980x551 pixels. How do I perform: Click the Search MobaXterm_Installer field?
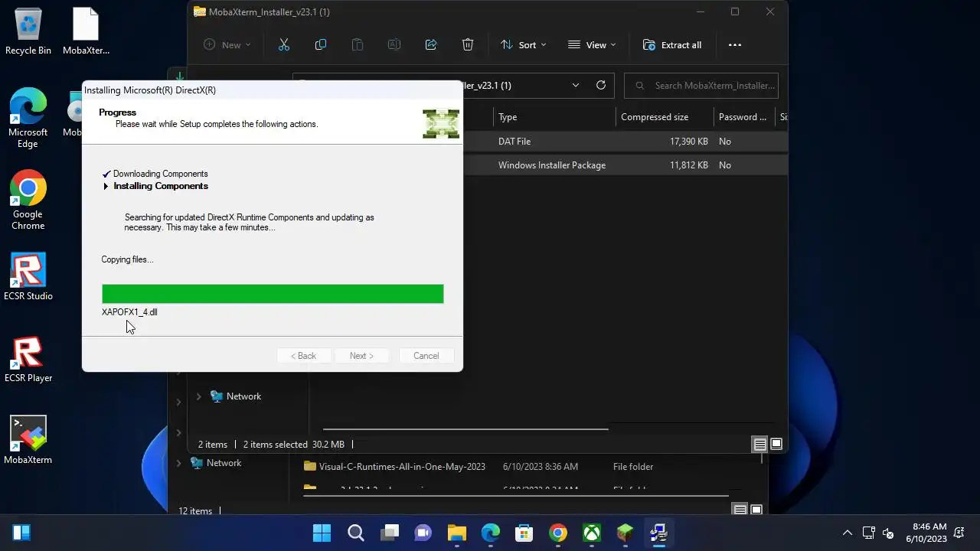coord(701,86)
